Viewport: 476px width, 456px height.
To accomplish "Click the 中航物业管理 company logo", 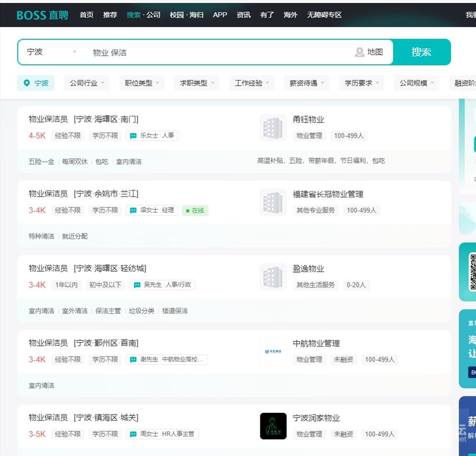I will click(273, 352).
